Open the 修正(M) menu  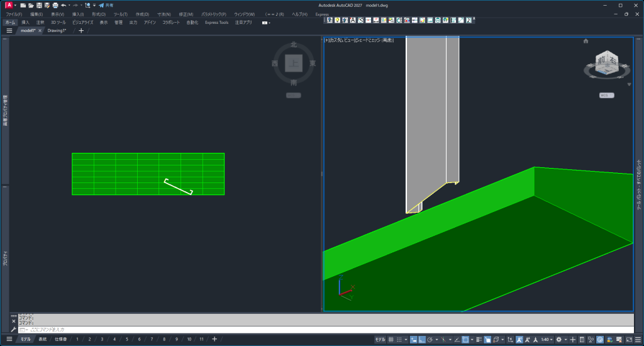[x=186, y=14]
